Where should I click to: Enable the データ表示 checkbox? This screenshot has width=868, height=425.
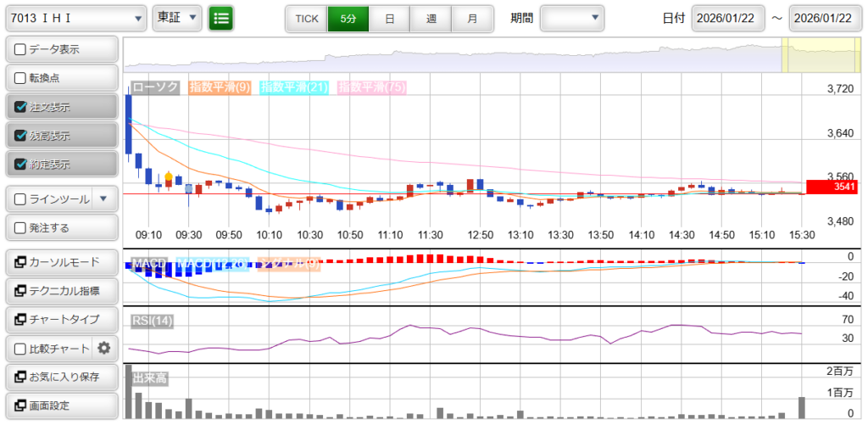[x=21, y=49]
